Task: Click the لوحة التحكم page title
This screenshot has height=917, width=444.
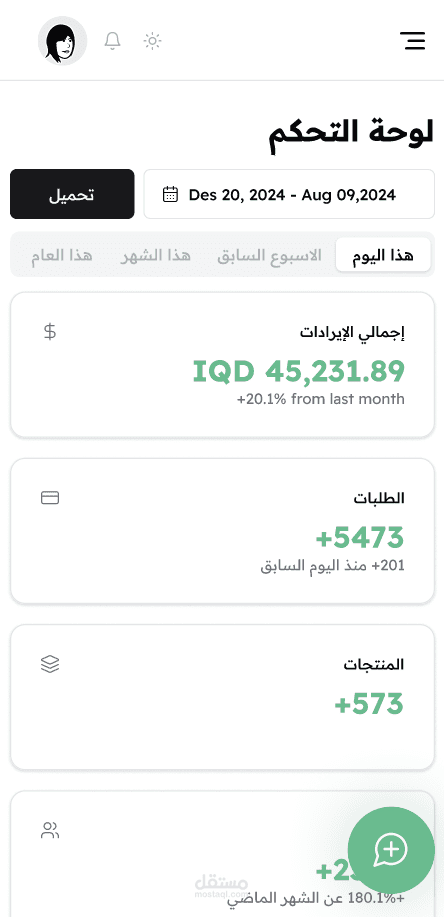Action: pyautogui.click(x=351, y=133)
